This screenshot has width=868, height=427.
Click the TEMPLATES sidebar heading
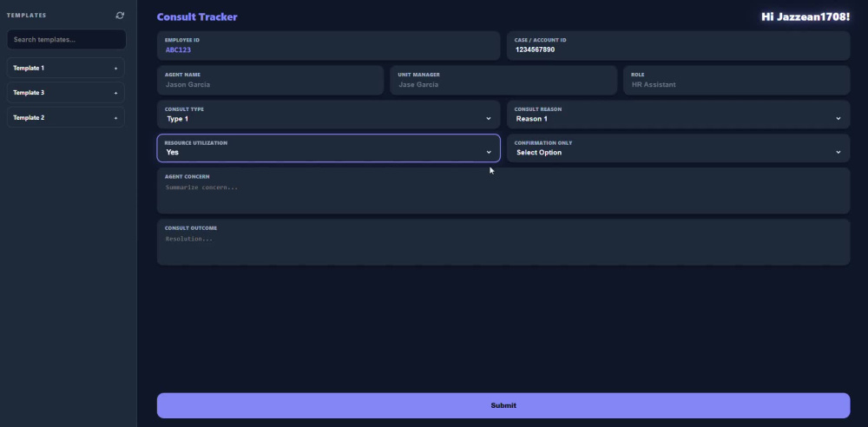27,16
